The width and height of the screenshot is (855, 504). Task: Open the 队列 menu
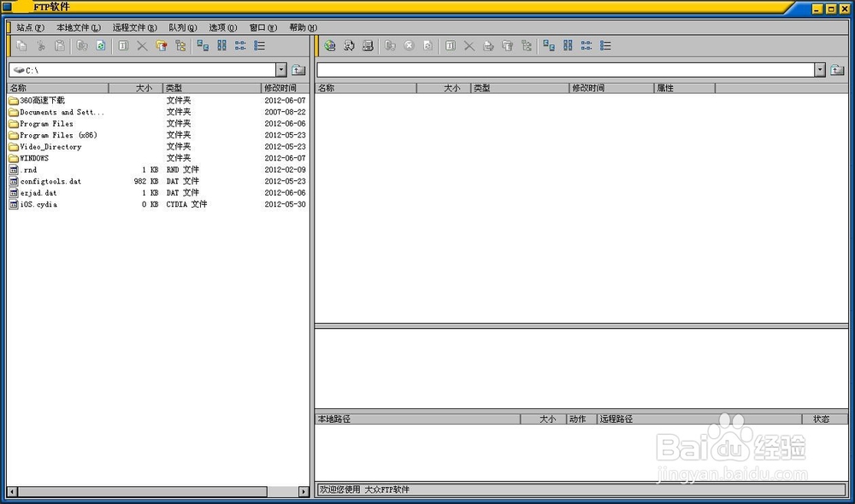[183, 27]
